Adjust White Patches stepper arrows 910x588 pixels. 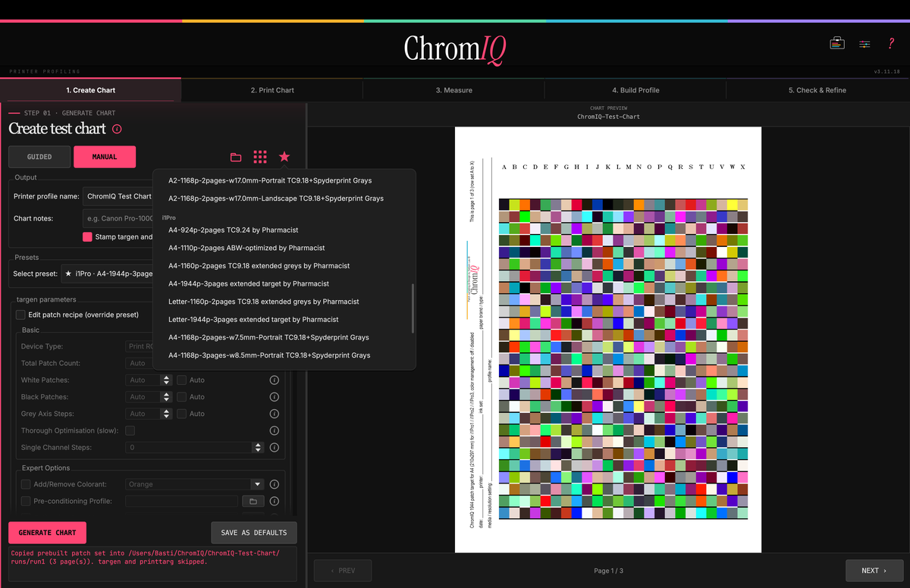tap(166, 380)
